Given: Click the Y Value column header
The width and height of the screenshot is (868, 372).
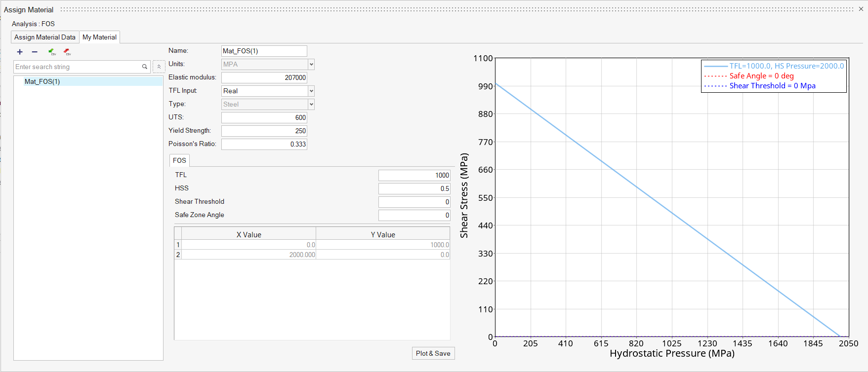Looking at the screenshot, I should coord(383,234).
